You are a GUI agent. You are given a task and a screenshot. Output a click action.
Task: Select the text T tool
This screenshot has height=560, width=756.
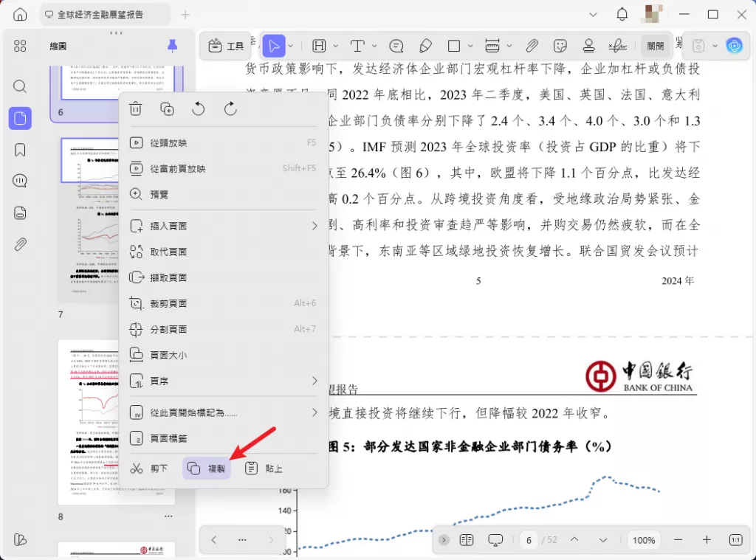[357, 46]
